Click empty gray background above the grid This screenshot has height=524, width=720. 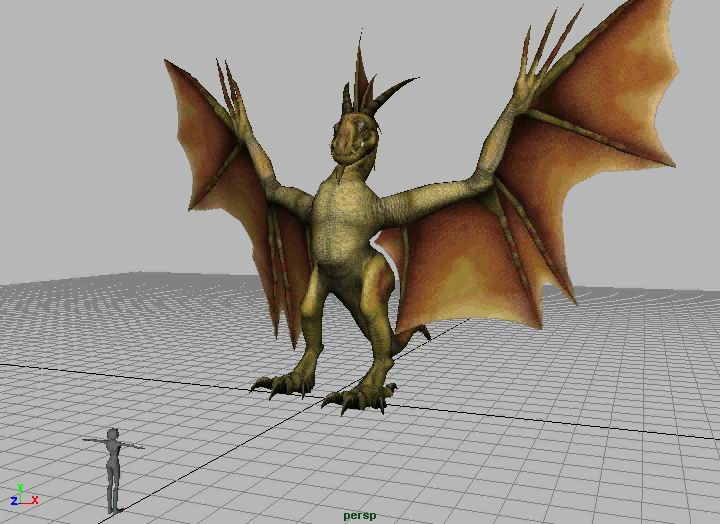click(x=80, y=150)
